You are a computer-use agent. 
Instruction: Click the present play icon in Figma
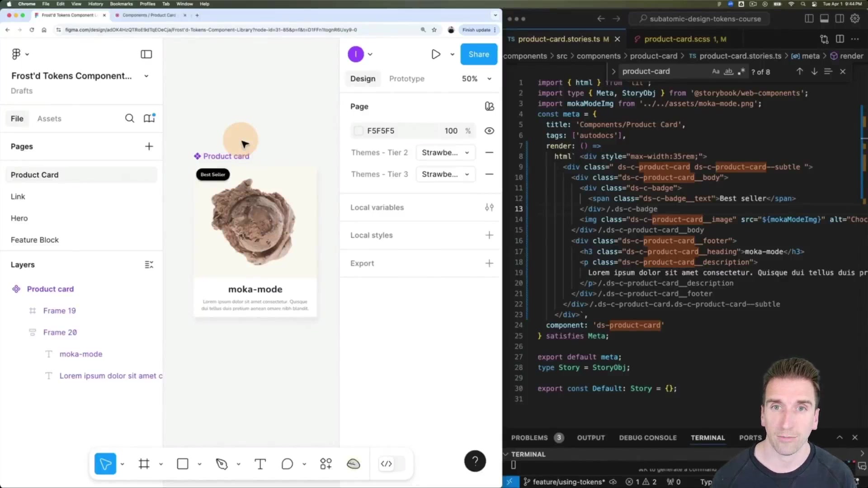(x=436, y=54)
